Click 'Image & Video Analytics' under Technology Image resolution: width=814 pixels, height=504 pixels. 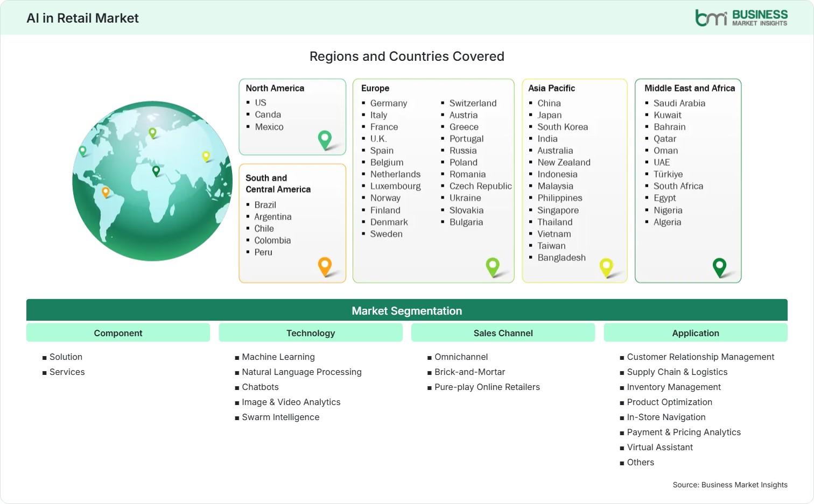tap(291, 402)
